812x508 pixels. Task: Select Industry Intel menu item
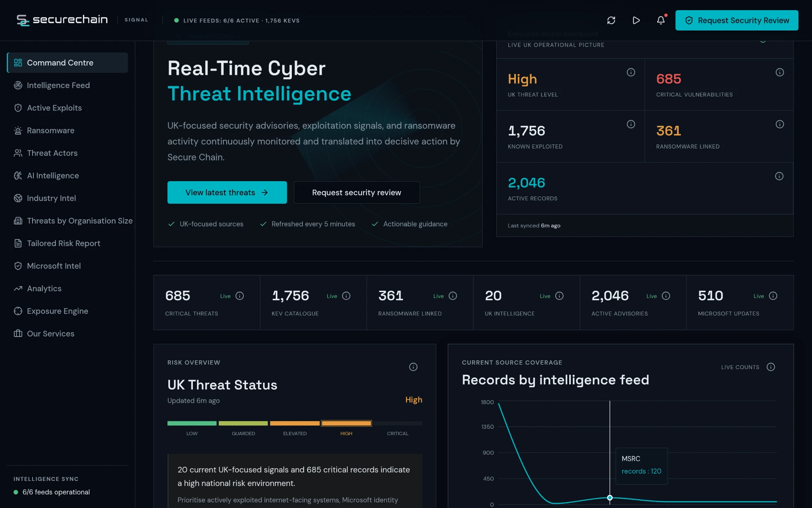68,198
